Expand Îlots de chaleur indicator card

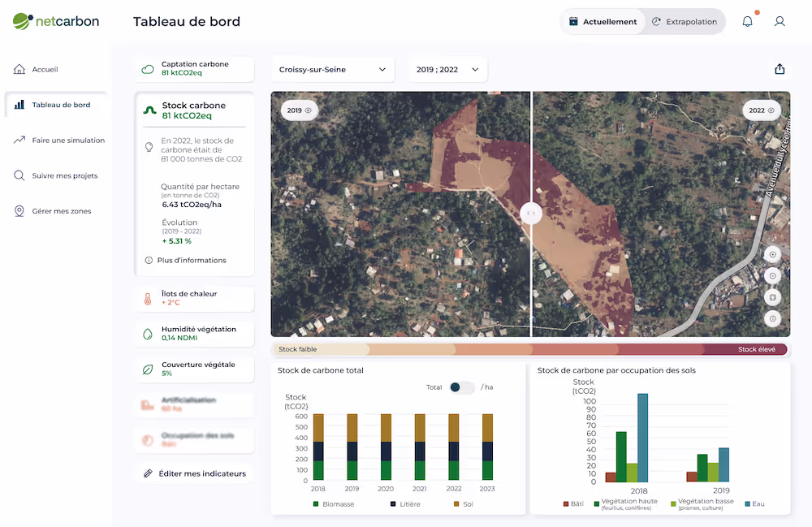tap(195, 298)
